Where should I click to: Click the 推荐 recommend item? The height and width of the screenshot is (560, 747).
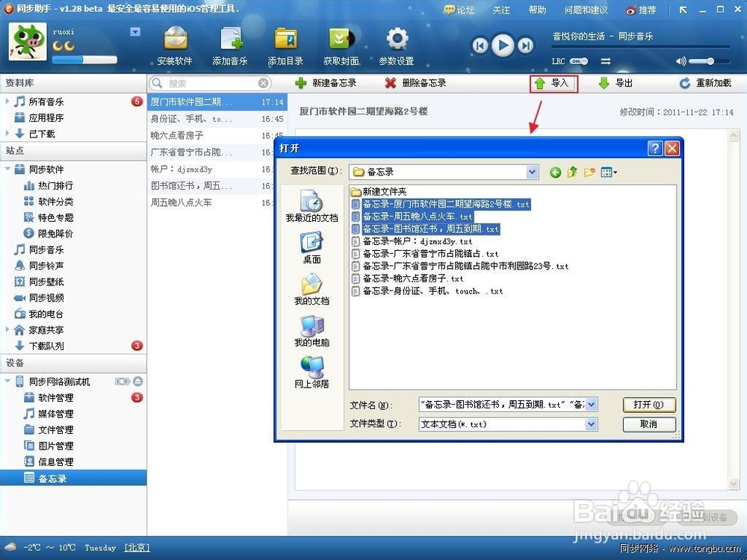(641, 10)
